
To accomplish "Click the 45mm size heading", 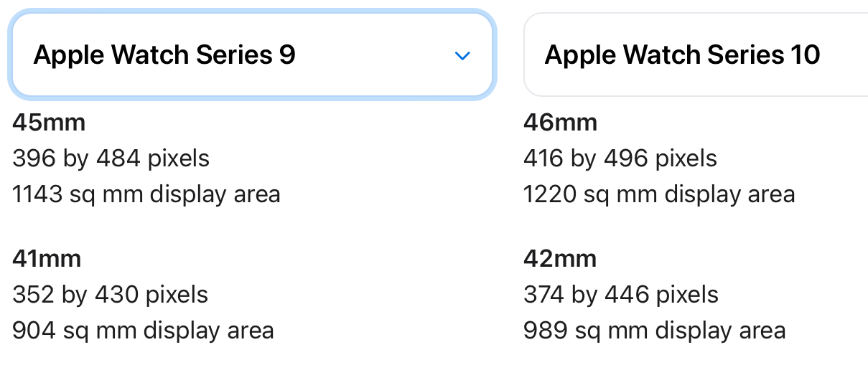I will click(49, 123).
